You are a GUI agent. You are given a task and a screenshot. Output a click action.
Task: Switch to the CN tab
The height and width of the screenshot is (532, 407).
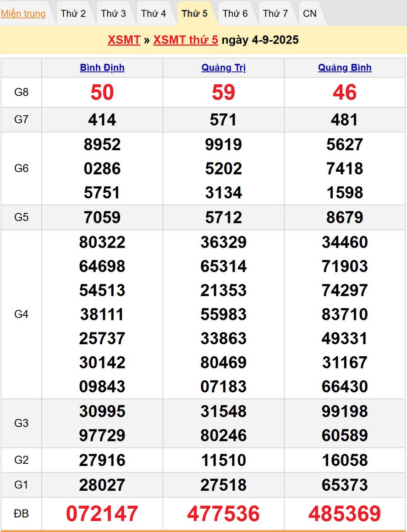(x=310, y=14)
